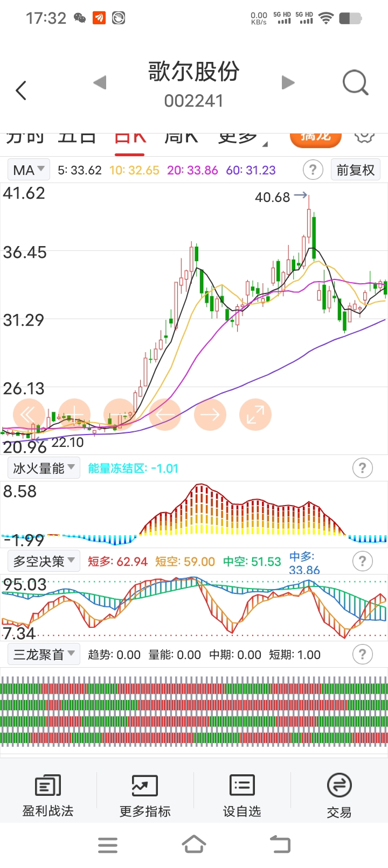388x868 pixels.
Task: Expand chart to fullscreen with diagonal arrows
Action: coord(255,415)
